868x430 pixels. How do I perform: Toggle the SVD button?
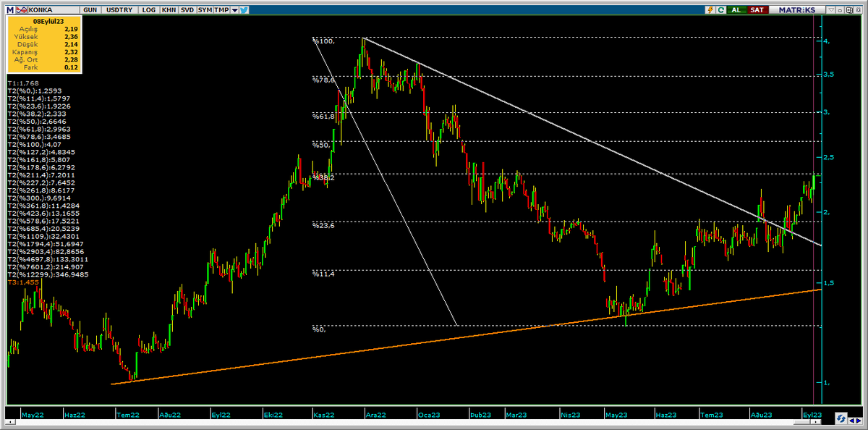[x=187, y=10]
